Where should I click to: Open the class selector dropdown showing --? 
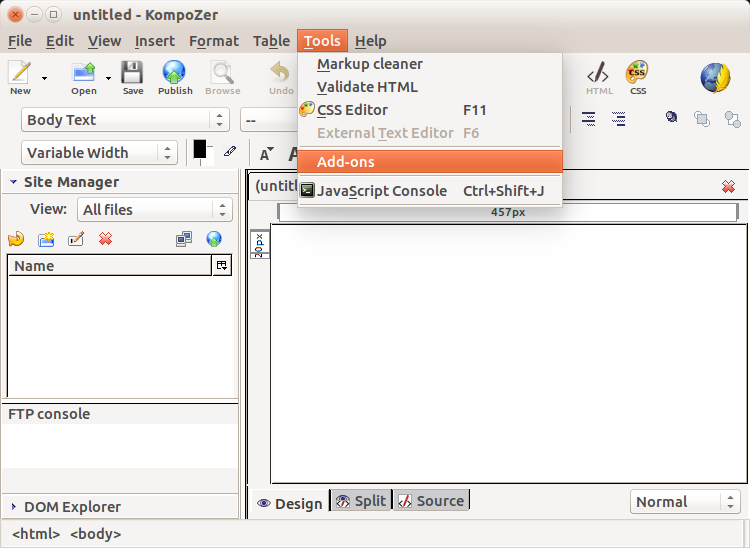click(x=269, y=120)
